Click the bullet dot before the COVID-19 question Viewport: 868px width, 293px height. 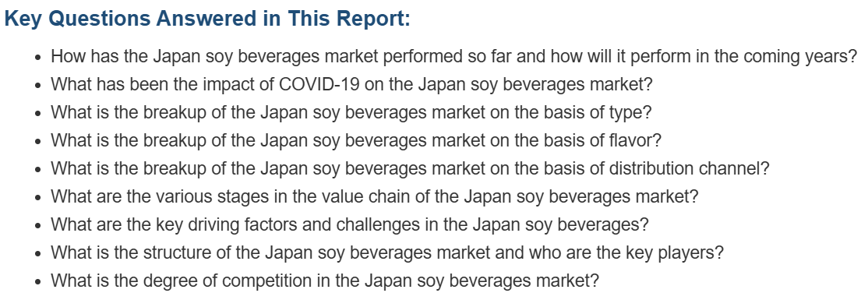click(37, 86)
